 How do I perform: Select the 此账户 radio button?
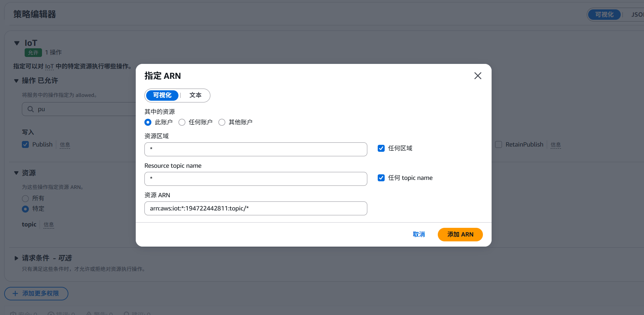pos(148,122)
